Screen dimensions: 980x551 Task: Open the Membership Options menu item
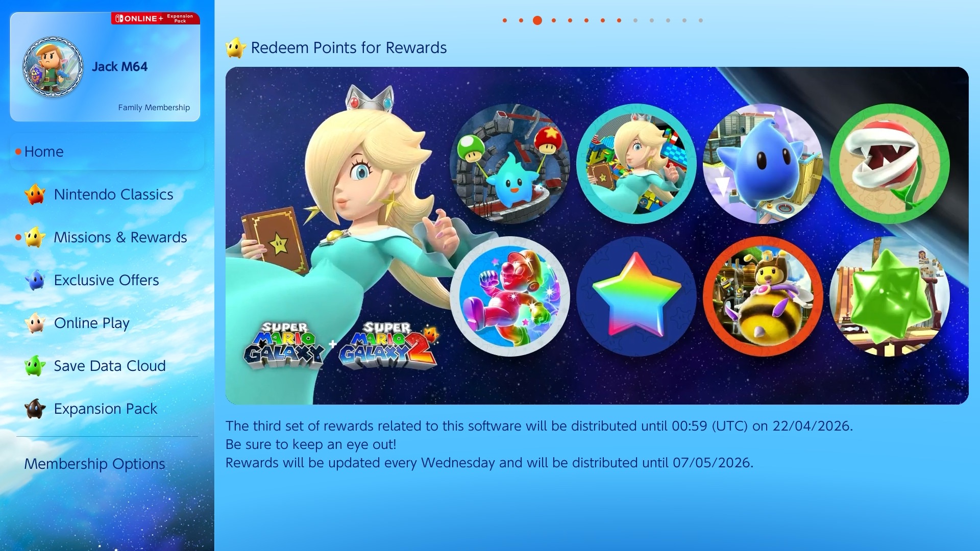pyautogui.click(x=94, y=464)
